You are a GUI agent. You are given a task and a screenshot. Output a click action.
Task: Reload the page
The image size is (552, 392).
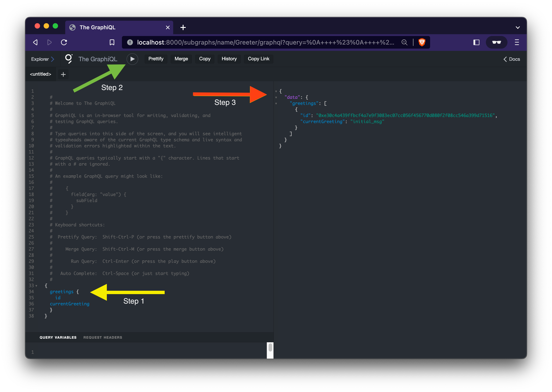[64, 43]
